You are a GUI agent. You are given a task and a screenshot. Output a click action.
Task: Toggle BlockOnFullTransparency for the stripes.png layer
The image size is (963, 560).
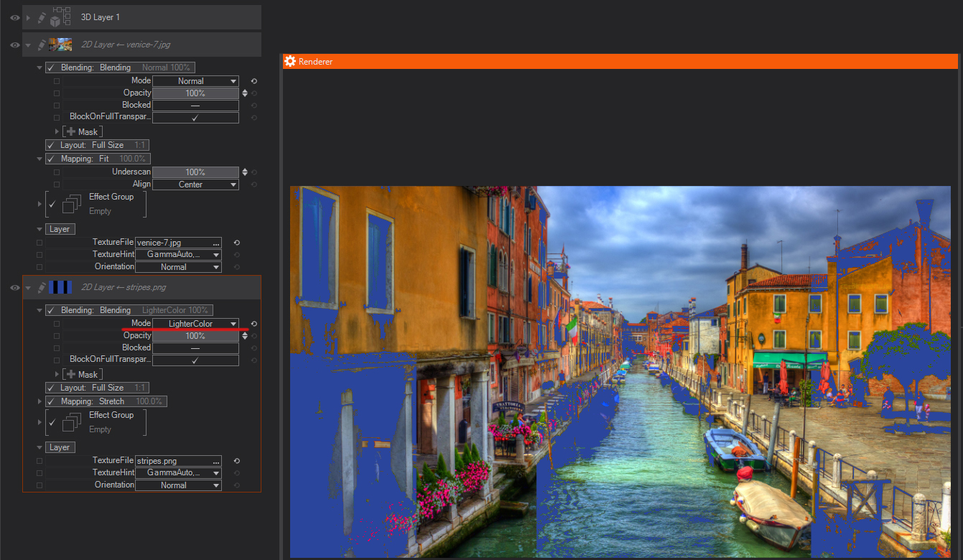click(195, 360)
